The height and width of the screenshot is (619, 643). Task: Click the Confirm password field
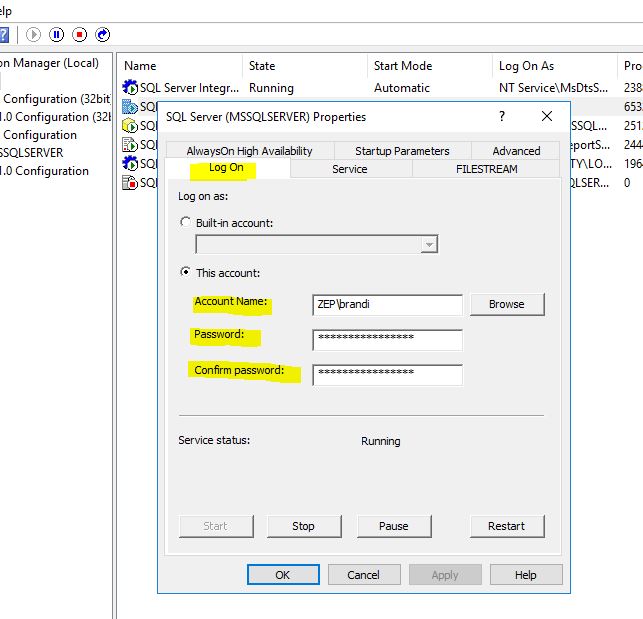[x=387, y=374]
